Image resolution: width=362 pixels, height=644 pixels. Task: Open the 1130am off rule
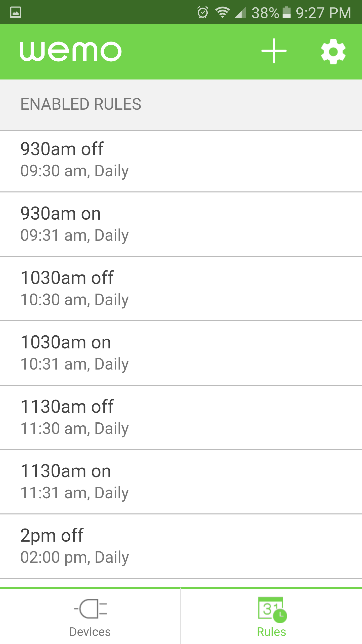(x=181, y=418)
